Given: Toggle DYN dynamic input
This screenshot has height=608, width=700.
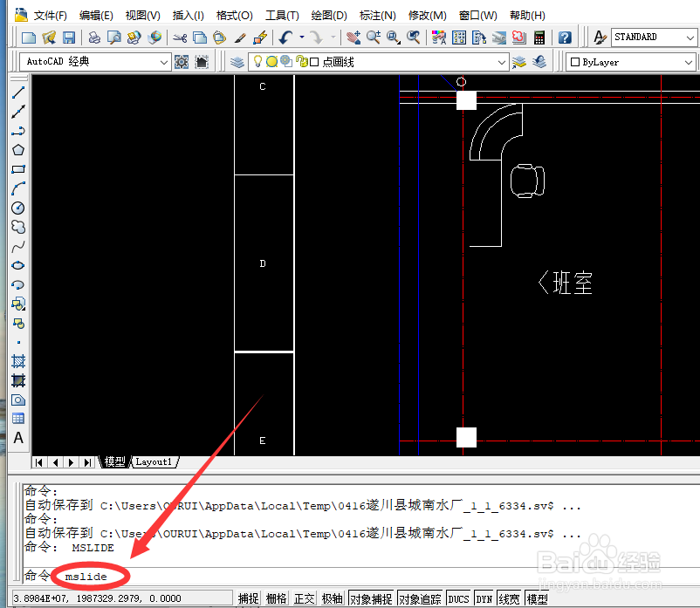Looking at the screenshot, I should click(x=484, y=598).
